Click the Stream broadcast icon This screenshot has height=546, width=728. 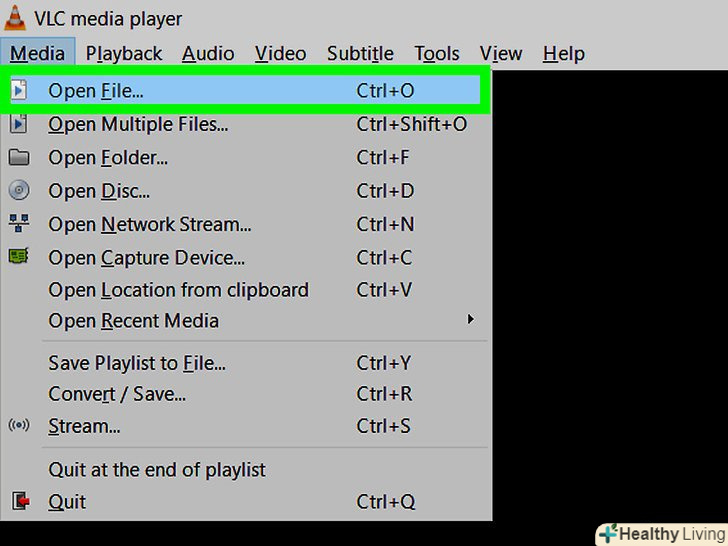click(19, 426)
